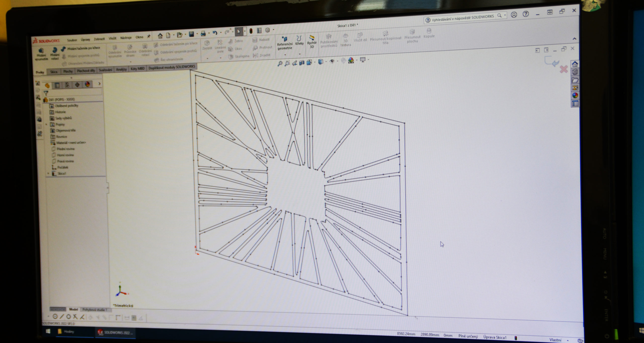
Task: Open File Properties list icon
Action: [x=259, y=31]
